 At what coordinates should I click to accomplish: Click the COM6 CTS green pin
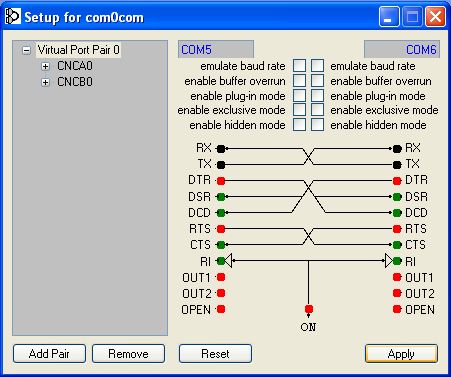tap(397, 245)
